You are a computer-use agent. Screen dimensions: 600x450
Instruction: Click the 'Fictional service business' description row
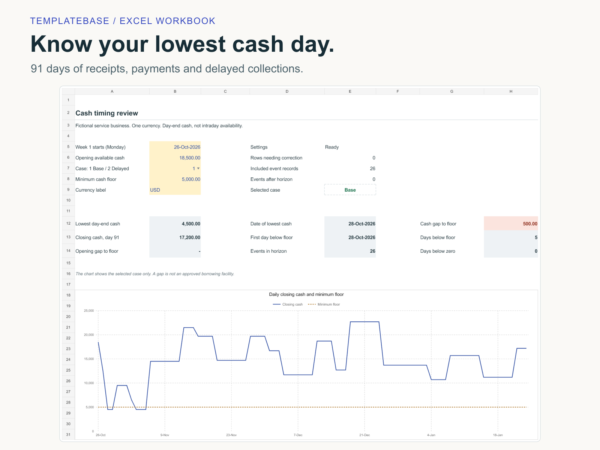coord(159,126)
